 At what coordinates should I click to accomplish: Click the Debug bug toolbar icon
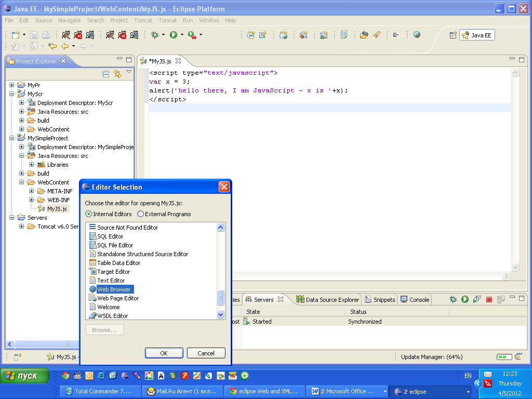(155, 35)
